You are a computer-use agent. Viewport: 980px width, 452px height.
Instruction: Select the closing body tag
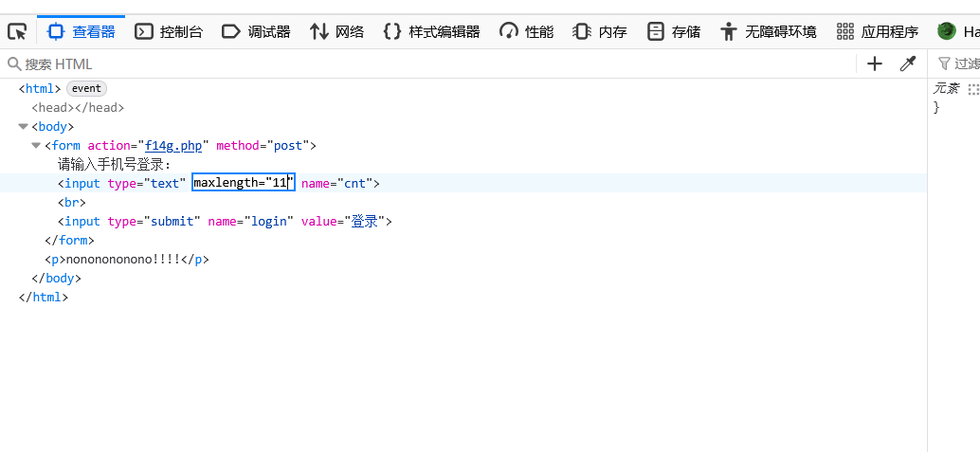click(56, 279)
